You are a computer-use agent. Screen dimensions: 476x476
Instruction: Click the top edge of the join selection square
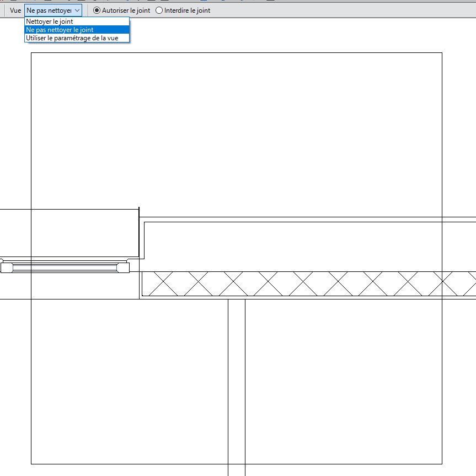coord(236,53)
